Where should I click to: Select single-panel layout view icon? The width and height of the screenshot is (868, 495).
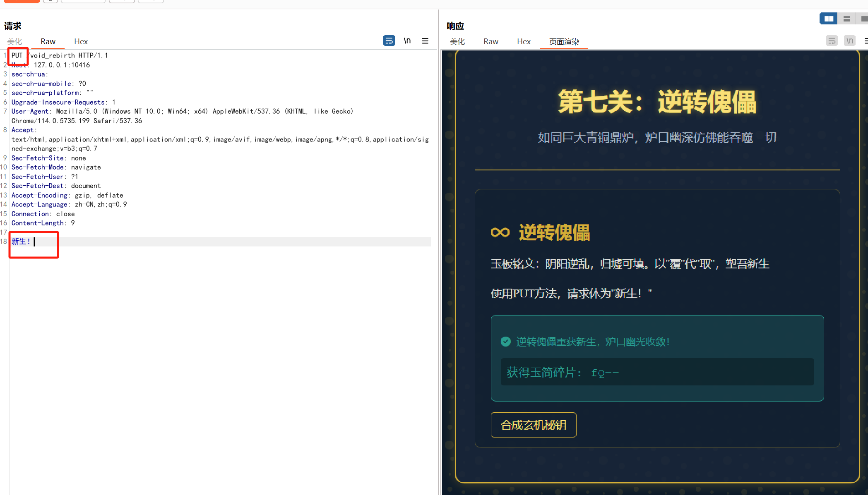[x=864, y=19]
